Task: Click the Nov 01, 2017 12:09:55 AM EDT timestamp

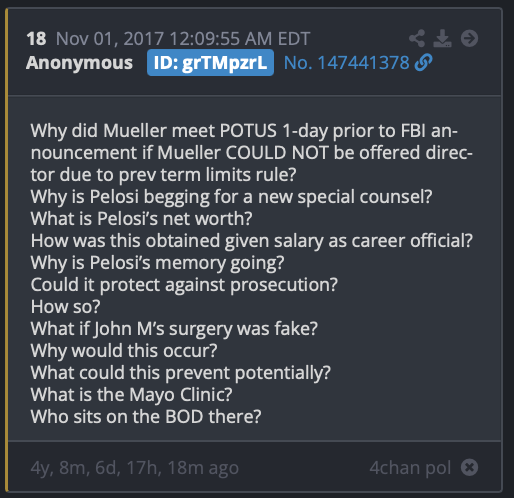Action: coord(183,39)
